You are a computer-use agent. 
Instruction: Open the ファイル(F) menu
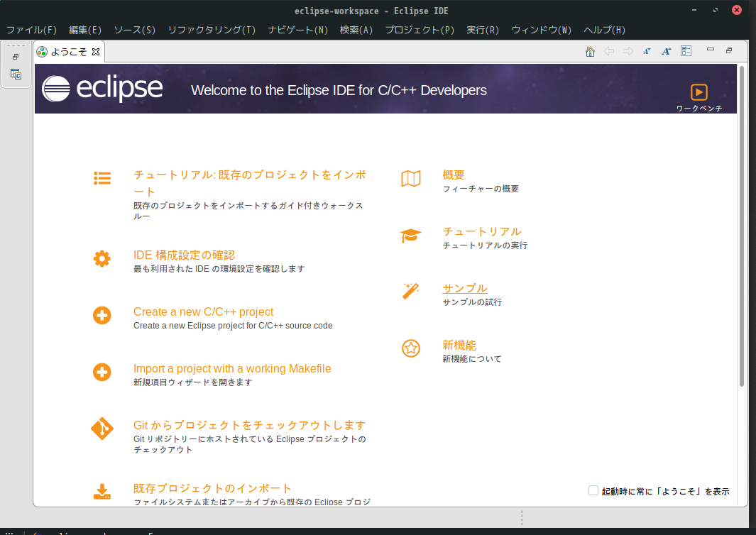tap(31, 30)
